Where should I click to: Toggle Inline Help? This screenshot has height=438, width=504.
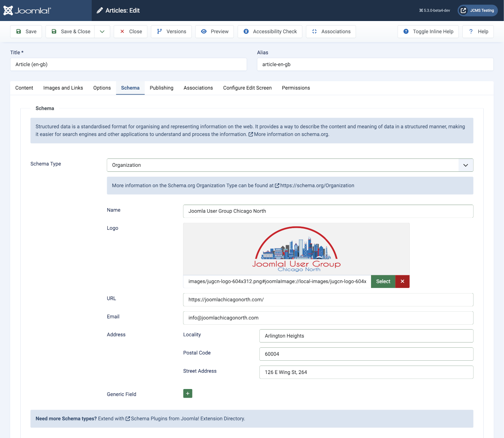[428, 31]
